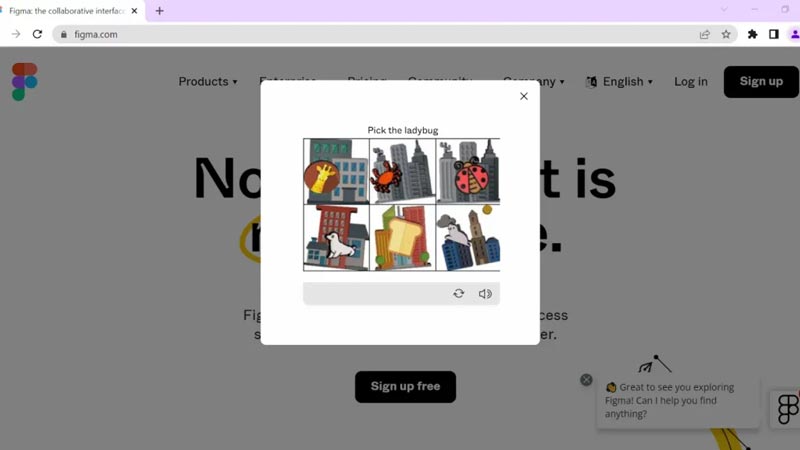Click the share page icon
The image size is (800, 450).
pos(705,34)
